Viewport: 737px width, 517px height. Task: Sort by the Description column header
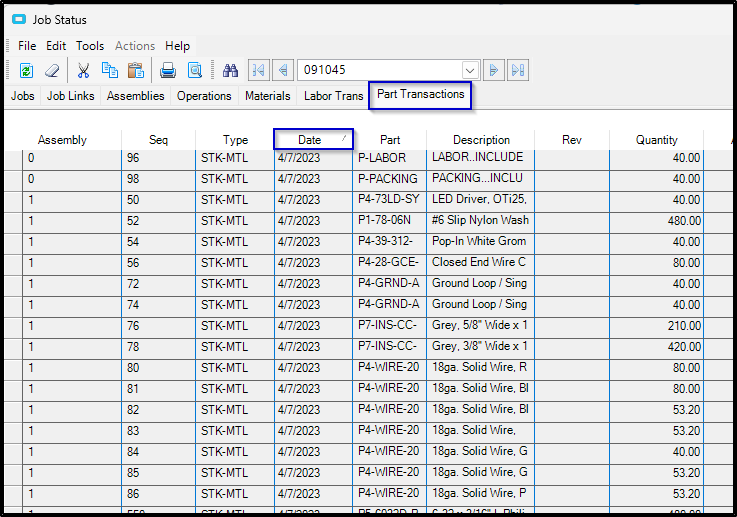click(x=481, y=140)
